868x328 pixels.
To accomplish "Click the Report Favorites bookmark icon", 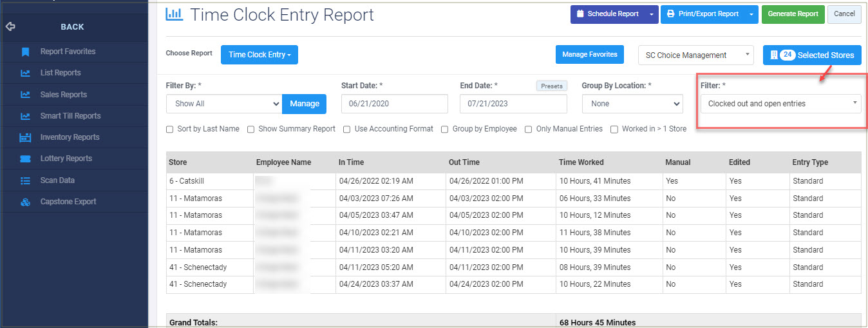I will click(25, 52).
